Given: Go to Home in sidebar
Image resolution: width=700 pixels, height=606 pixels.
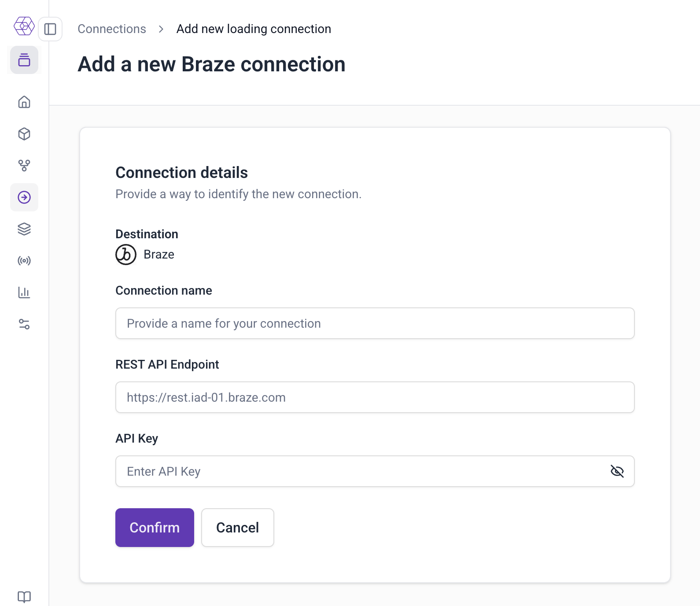Looking at the screenshot, I should [x=24, y=102].
